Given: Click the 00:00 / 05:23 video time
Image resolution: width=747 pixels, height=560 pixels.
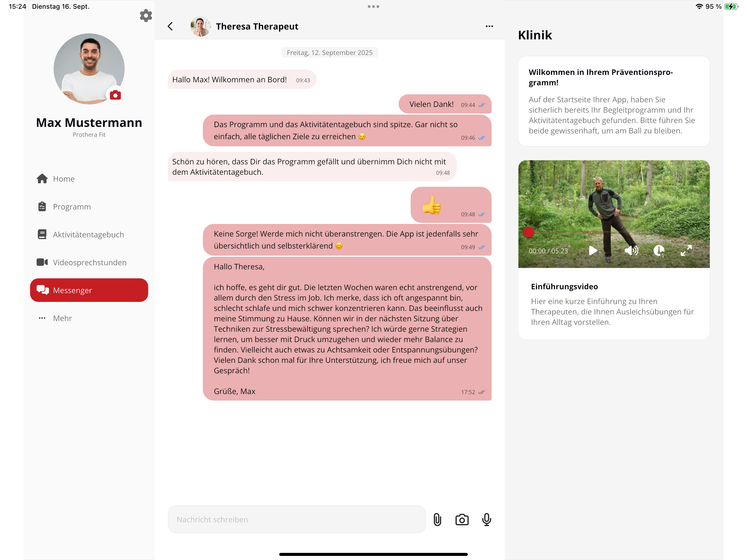Looking at the screenshot, I should click(548, 251).
